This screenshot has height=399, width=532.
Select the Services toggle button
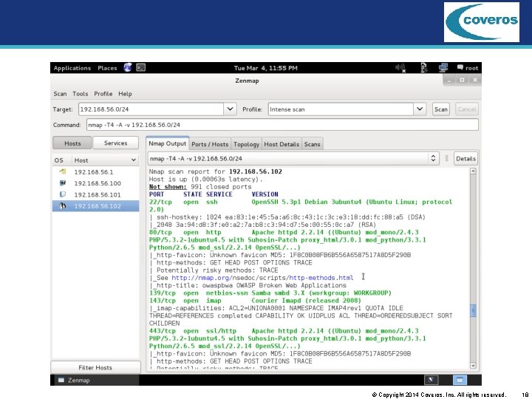click(x=116, y=143)
